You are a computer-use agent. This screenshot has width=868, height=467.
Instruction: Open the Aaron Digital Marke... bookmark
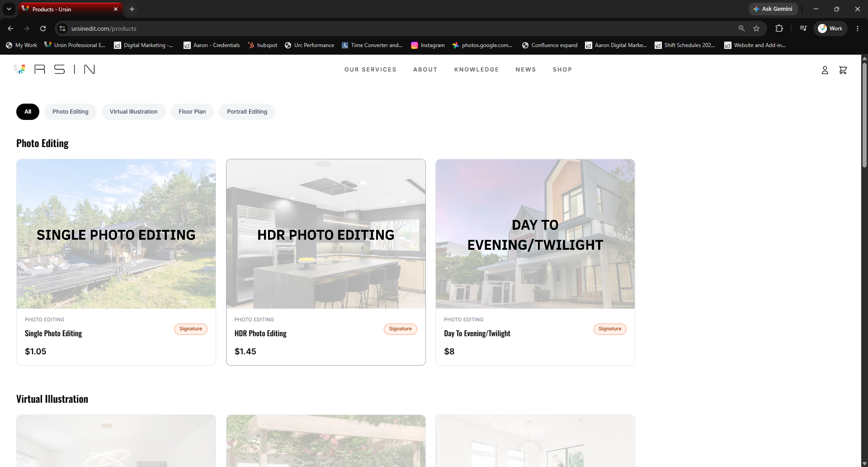coord(616,45)
